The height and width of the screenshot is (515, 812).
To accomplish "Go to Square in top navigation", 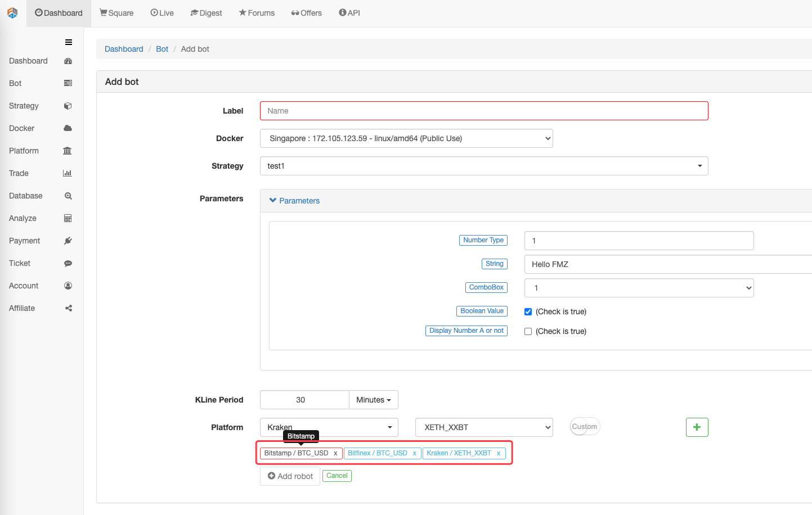I will pyautogui.click(x=116, y=13).
